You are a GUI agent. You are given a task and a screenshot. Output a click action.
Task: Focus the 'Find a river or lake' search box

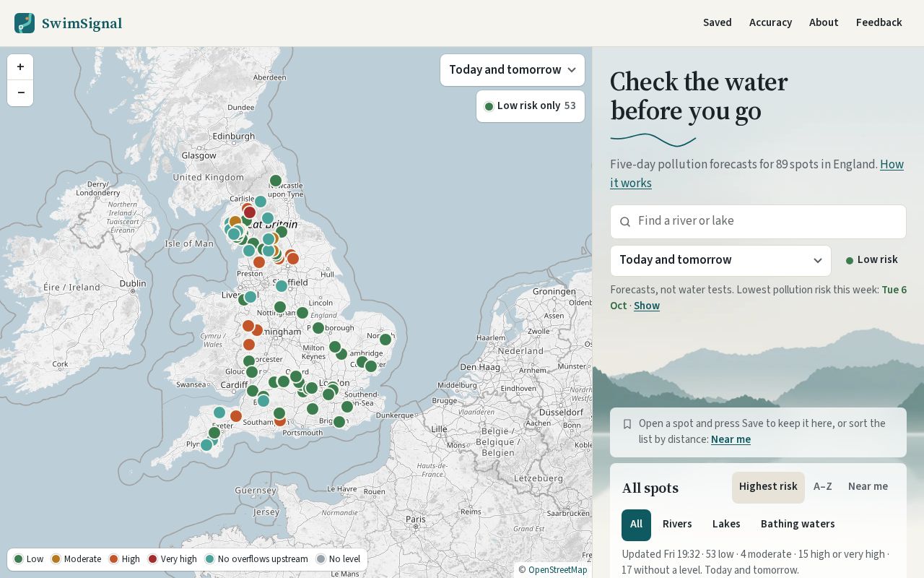click(758, 222)
